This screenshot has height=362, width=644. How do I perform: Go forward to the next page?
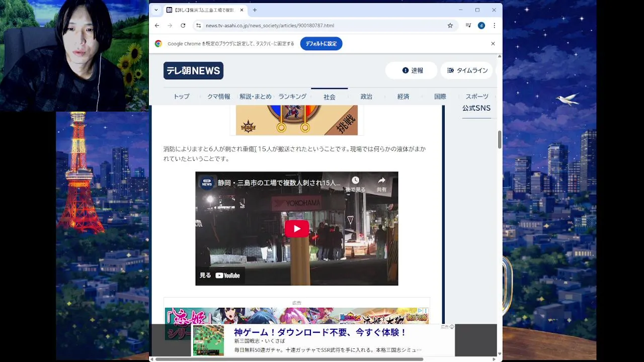pos(170,25)
